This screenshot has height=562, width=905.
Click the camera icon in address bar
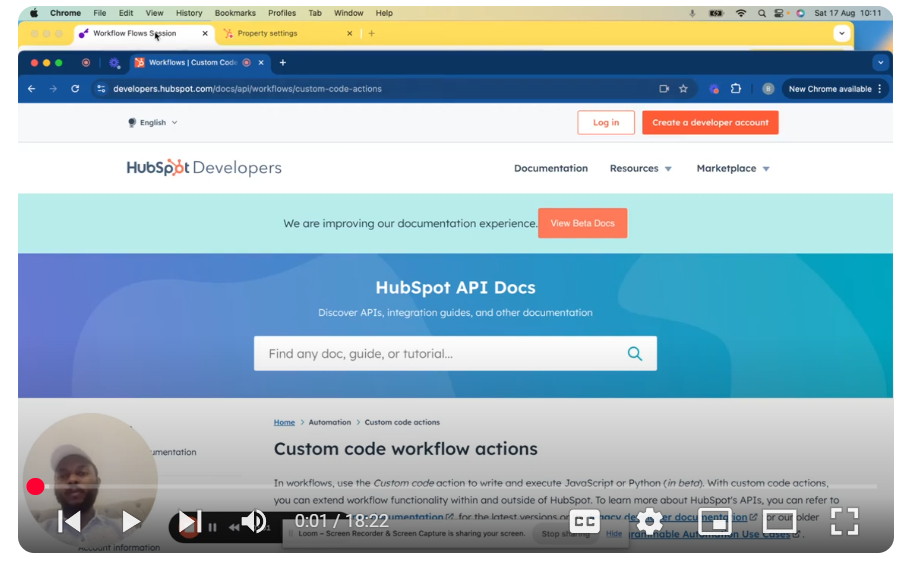pos(664,89)
